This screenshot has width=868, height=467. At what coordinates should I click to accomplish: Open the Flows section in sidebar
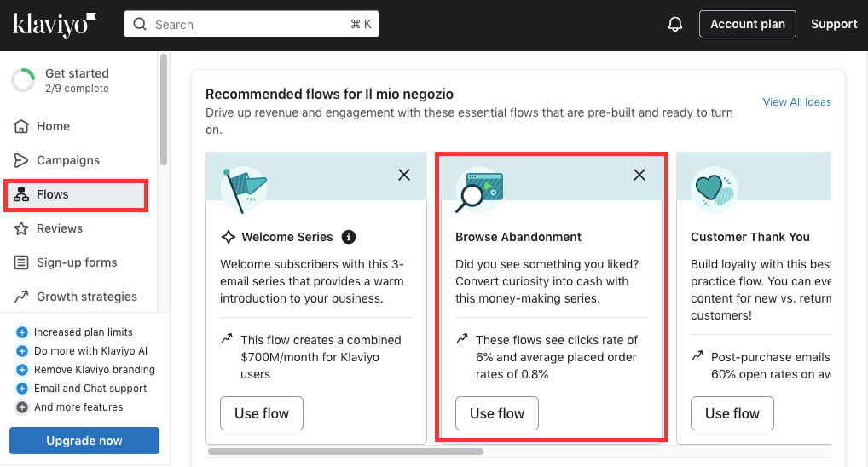tap(76, 195)
